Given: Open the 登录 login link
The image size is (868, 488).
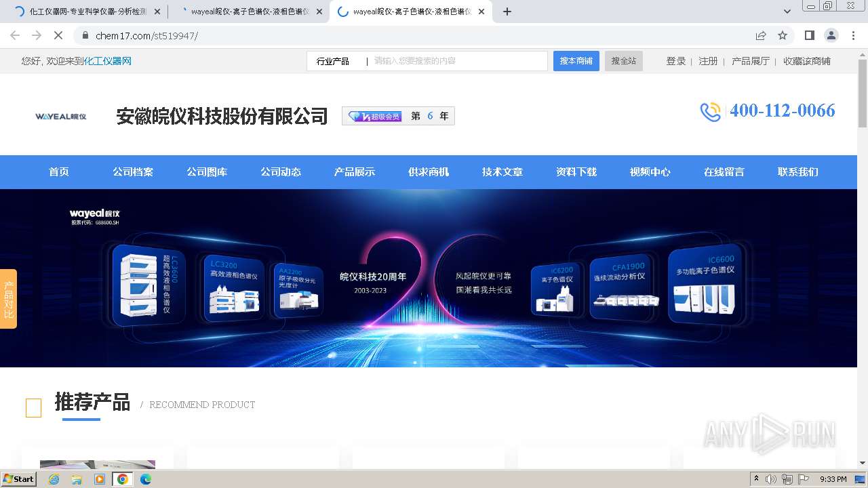Looking at the screenshot, I should (676, 61).
